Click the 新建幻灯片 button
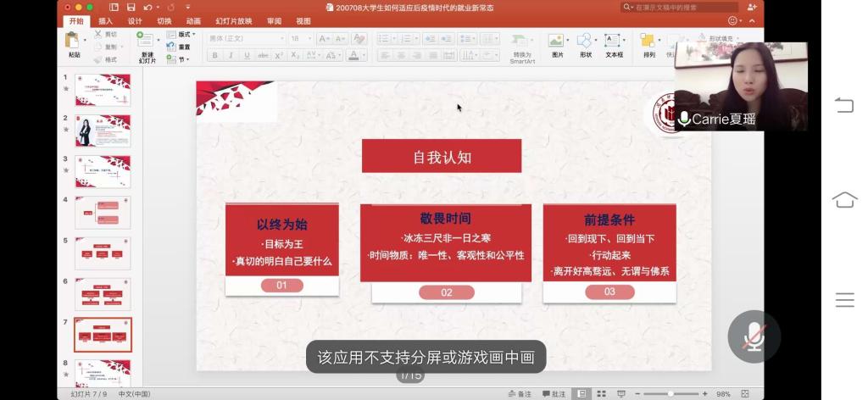Image resolution: width=868 pixels, height=400 pixels. [x=146, y=47]
